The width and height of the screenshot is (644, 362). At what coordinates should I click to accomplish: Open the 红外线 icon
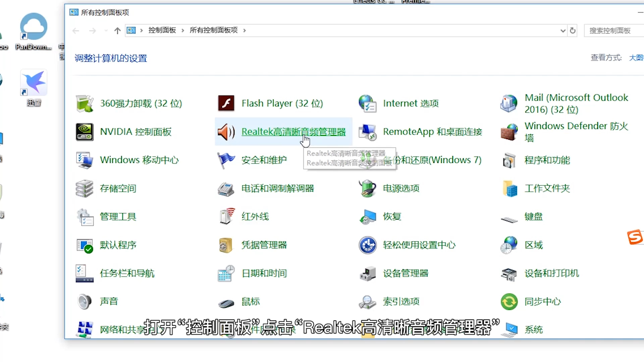point(227,217)
